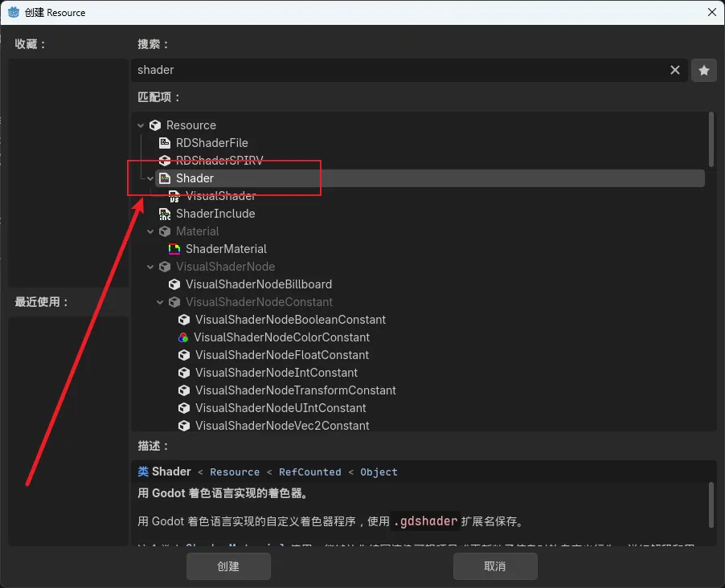Viewport: 725px width, 588px height.
Task: Click the Godot icon in the title bar
Action: pyautogui.click(x=13, y=12)
